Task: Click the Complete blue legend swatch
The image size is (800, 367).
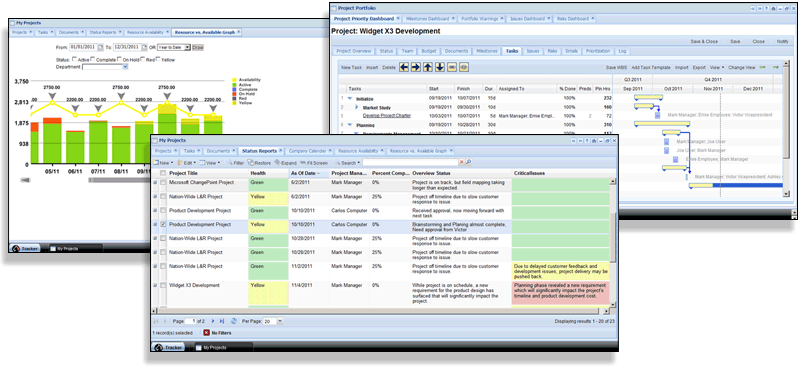Action: click(x=234, y=89)
